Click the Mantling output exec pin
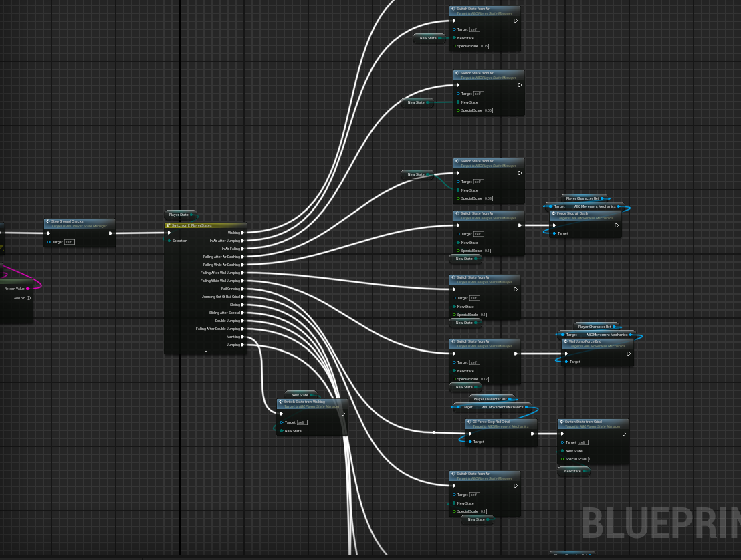This screenshot has height=560, width=741. pos(243,337)
